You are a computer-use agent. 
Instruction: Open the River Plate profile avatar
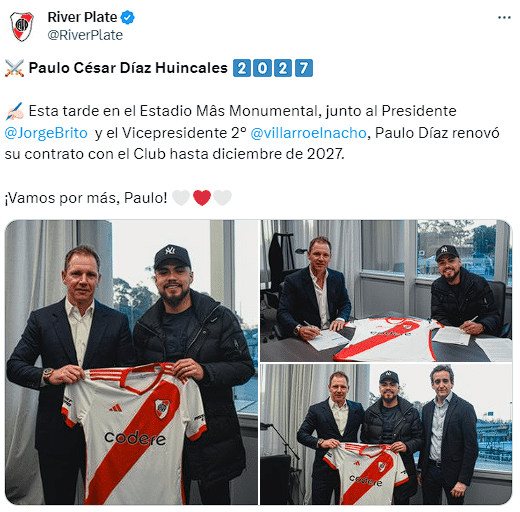(x=22, y=26)
